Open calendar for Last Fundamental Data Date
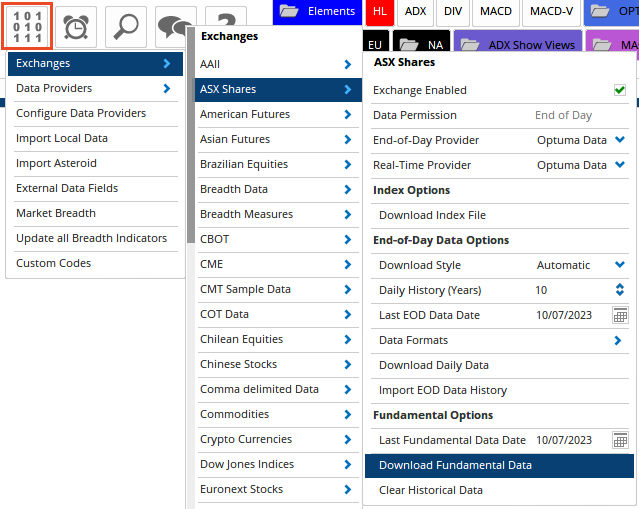 pyautogui.click(x=620, y=440)
